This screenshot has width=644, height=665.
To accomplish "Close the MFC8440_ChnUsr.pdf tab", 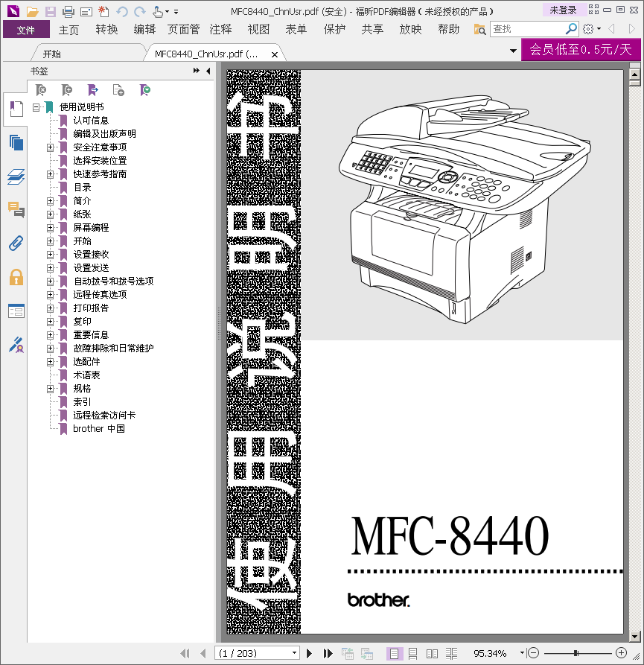I will click(274, 54).
